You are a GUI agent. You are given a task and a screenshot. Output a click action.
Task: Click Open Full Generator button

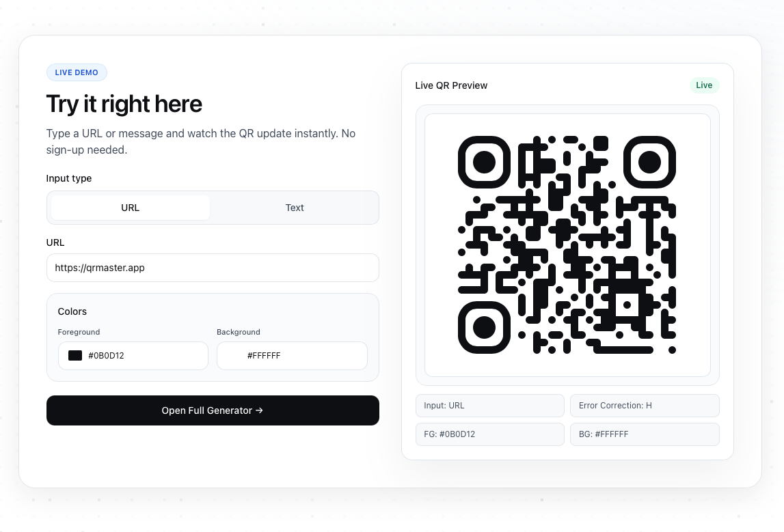point(213,410)
